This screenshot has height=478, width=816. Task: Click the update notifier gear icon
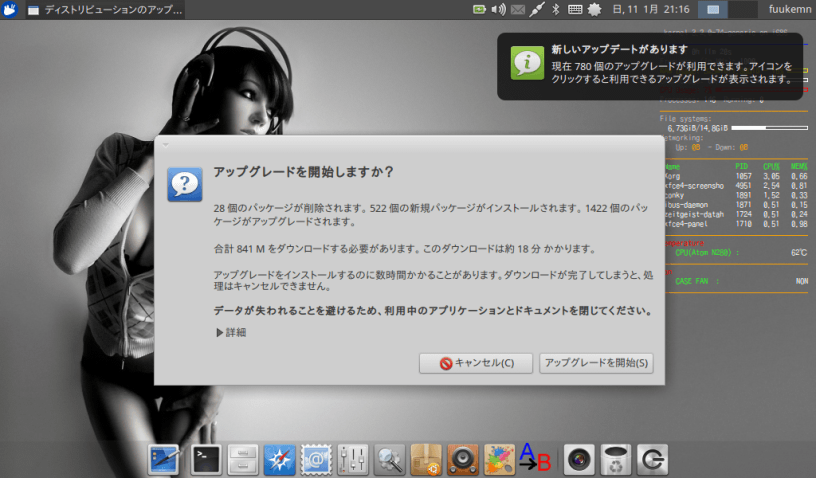pyautogui.click(x=594, y=9)
